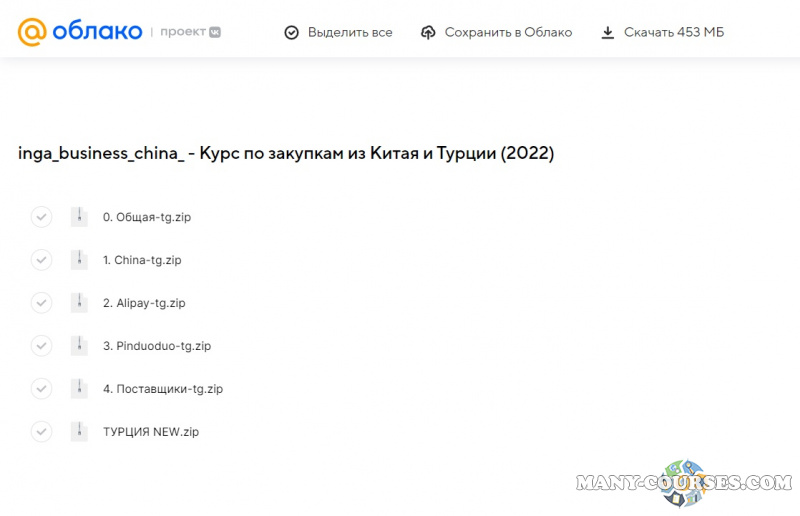Click Выделить все to select all files

pos(339,32)
